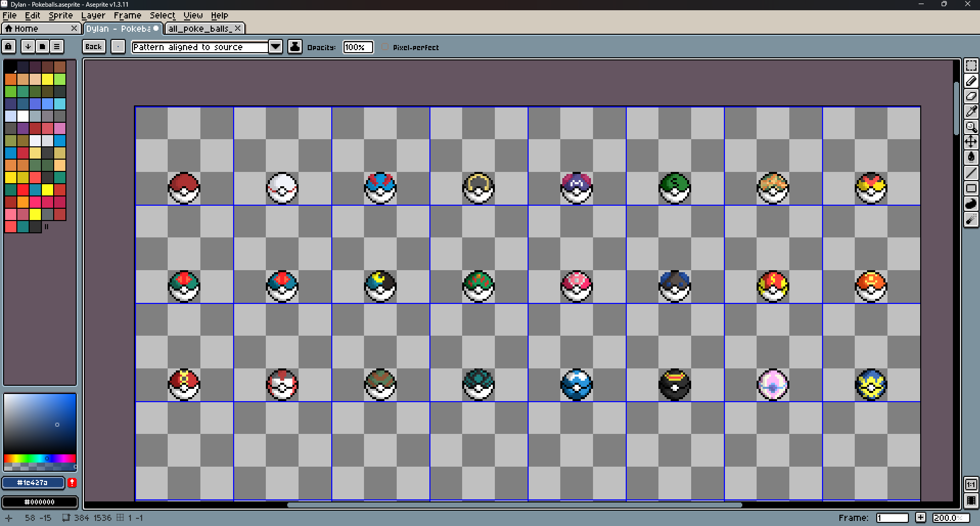Click the rainbow hue slider
The image size is (980, 526).
(40, 458)
